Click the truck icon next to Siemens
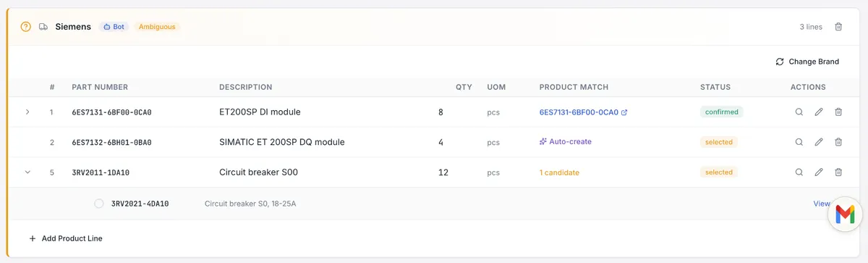 click(43, 27)
